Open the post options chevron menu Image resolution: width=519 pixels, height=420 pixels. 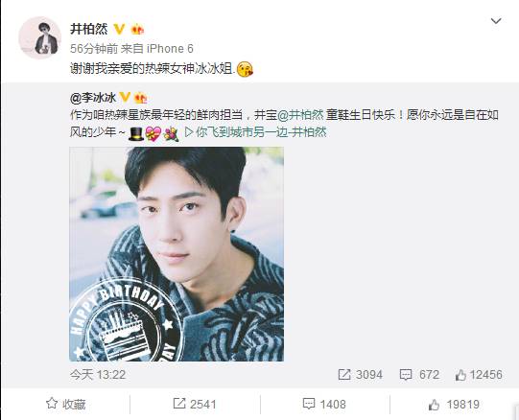(x=496, y=21)
